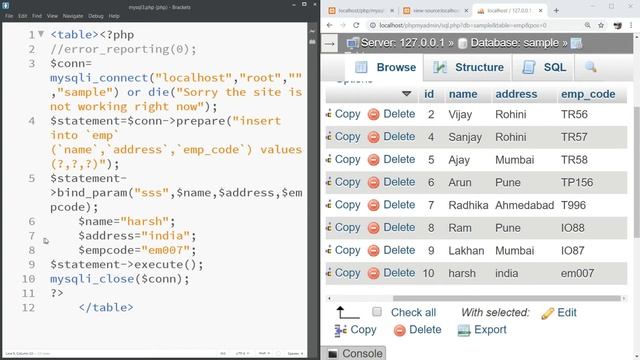Click the bottom red Delete icon under With selected
This screenshot has height=360, width=640.
tap(400, 330)
